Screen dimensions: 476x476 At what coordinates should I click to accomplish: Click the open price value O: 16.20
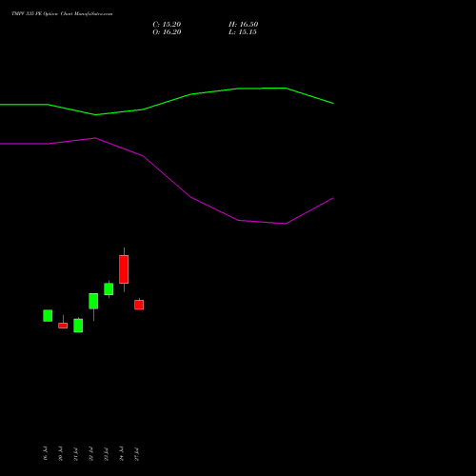coord(167,32)
